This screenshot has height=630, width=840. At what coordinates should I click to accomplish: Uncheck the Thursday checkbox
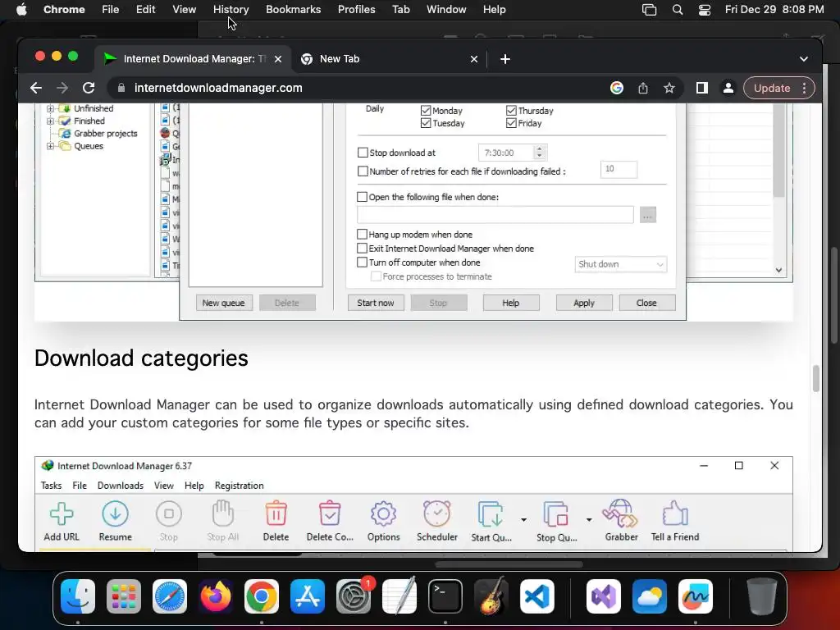click(x=511, y=111)
